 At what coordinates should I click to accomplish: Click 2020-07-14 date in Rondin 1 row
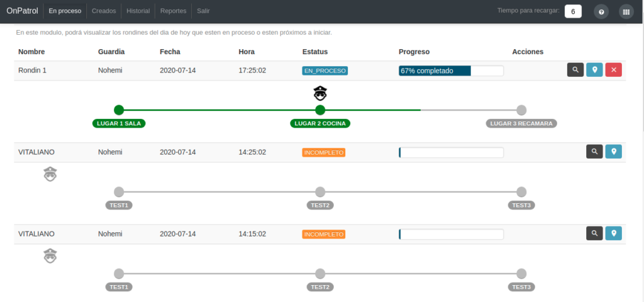[x=178, y=70]
